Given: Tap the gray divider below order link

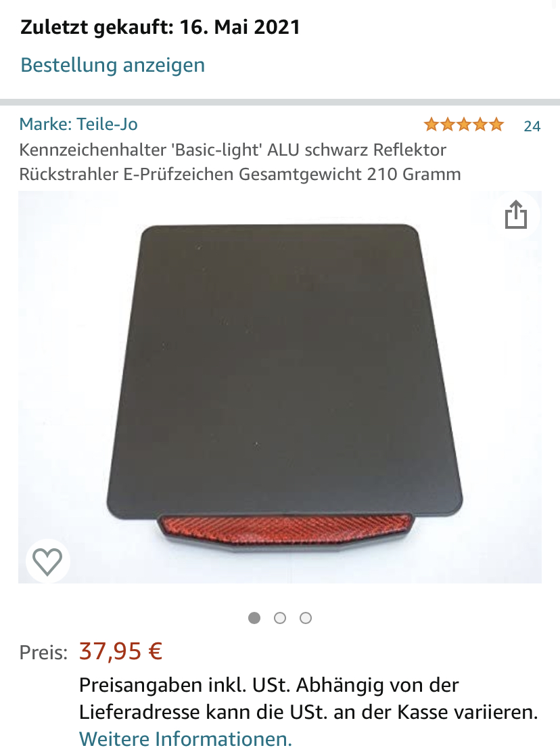Looking at the screenshot, I should 280,102.
